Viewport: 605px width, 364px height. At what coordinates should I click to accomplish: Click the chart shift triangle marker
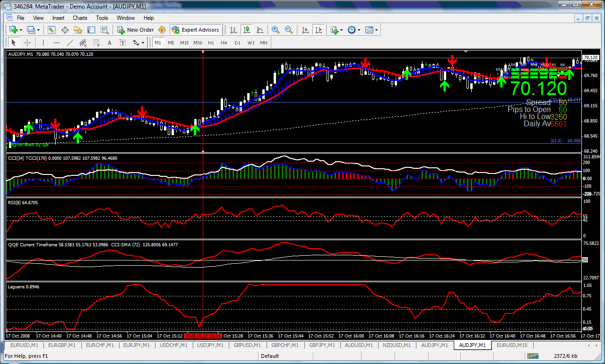coord(467,51)
